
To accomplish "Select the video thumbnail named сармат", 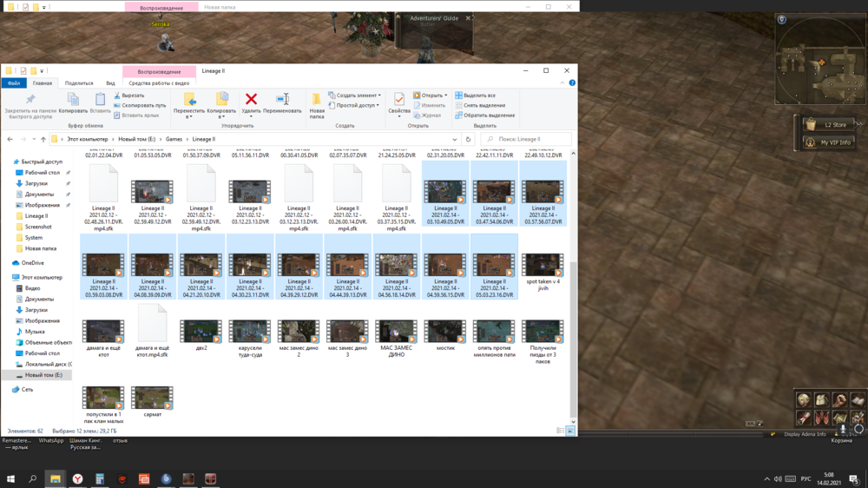I will [x=152, y=398].
